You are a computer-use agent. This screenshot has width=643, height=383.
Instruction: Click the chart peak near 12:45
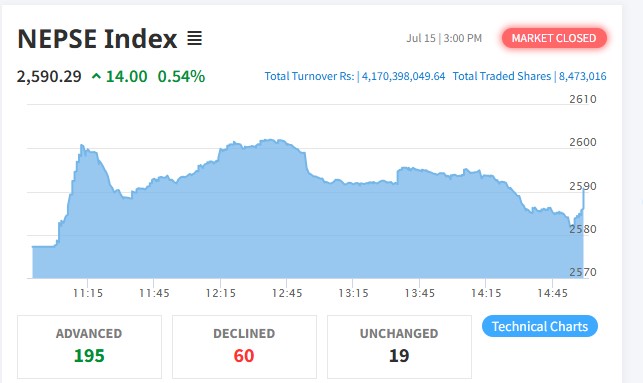(x=271, y=141)
